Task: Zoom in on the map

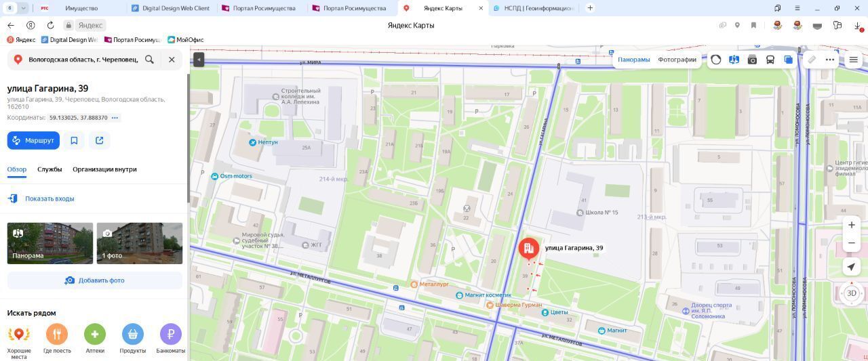Action: 852,225
